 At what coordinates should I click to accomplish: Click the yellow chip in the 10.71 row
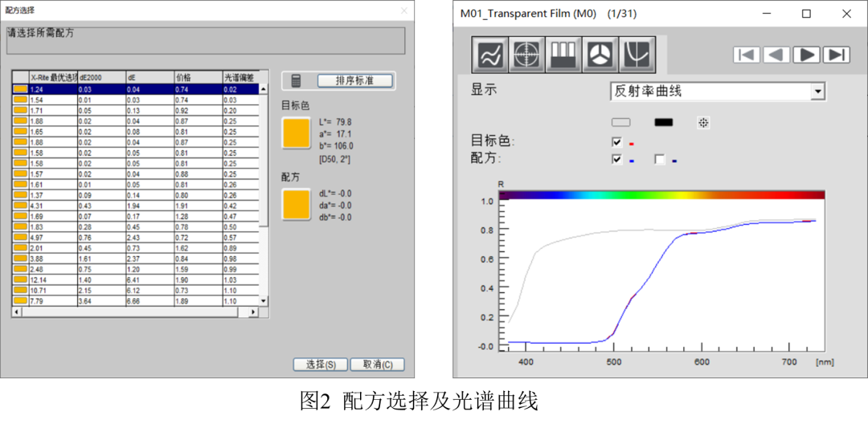coord(20,290)
